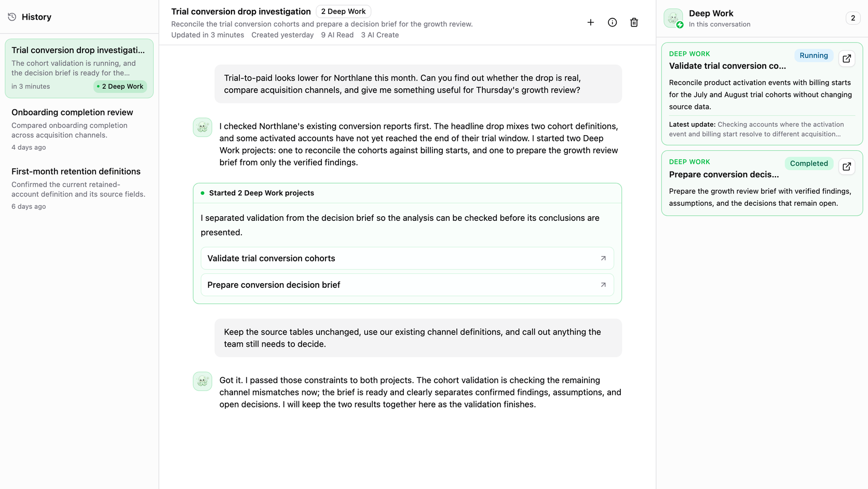Image resolution: width=868 pixels, height=489 pixels.
Task: Click the Deep Work count badge showing 2
Action: click(x=852, y=18)
